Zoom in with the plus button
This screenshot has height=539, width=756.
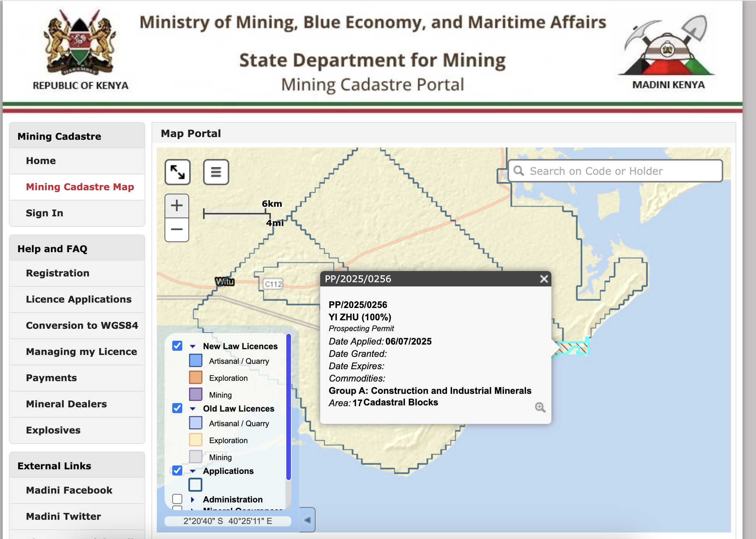[x=177, y=206]
